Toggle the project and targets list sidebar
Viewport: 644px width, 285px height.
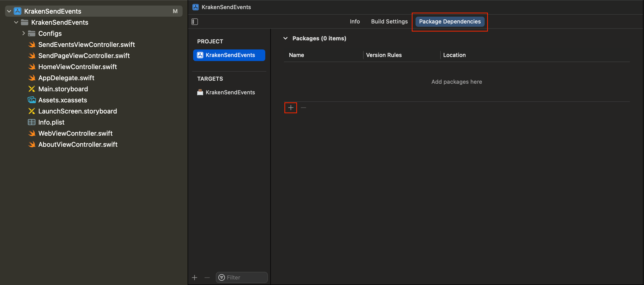point(195,22)
